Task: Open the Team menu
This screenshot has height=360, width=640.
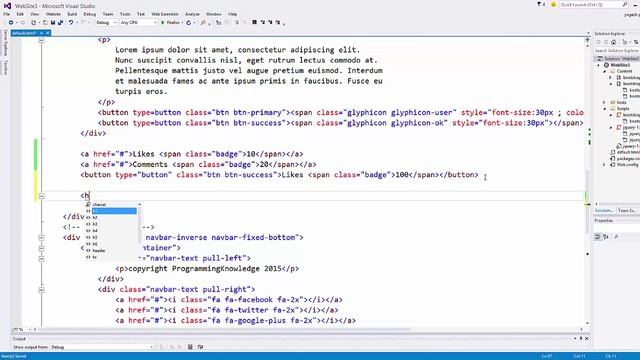Action: 108,14
